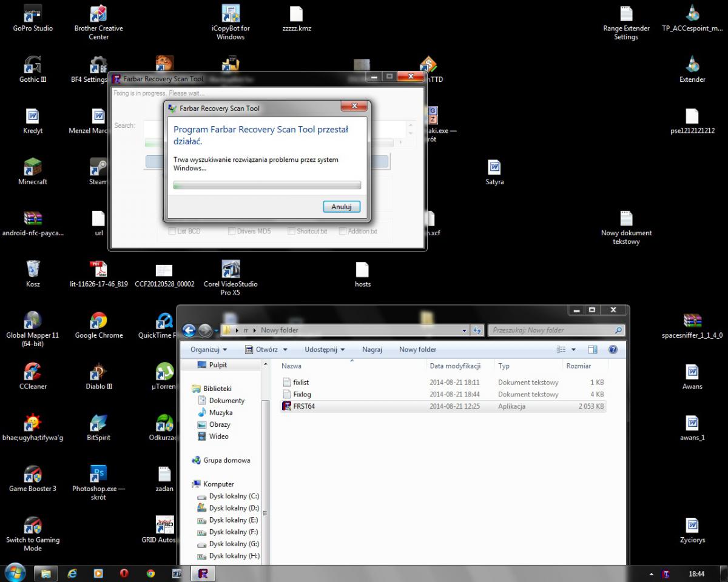Image resolution: width=728 pixels, height=582 pixels.
Task: Click Nowy folder in Explorer toolbar
Action: tap(417, 349)
